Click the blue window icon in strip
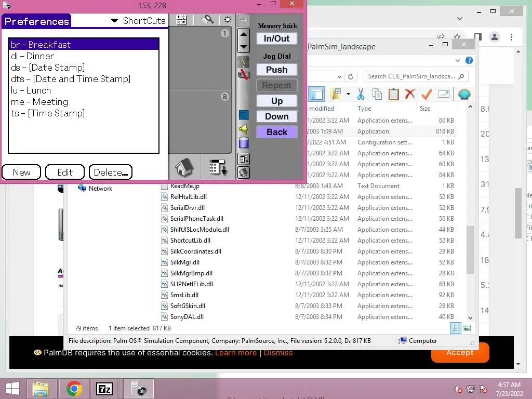The image size is (532, 399). (x=244, y=115)
